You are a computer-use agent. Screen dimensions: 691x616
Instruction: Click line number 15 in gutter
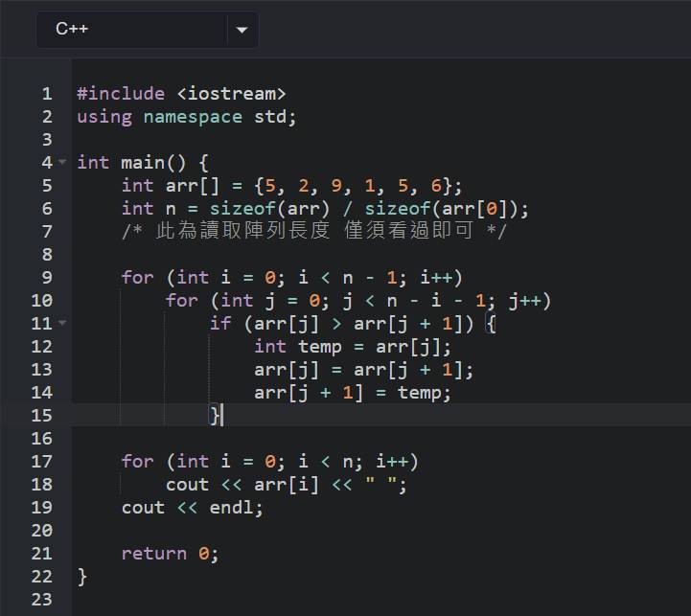[x=42, y=416]
